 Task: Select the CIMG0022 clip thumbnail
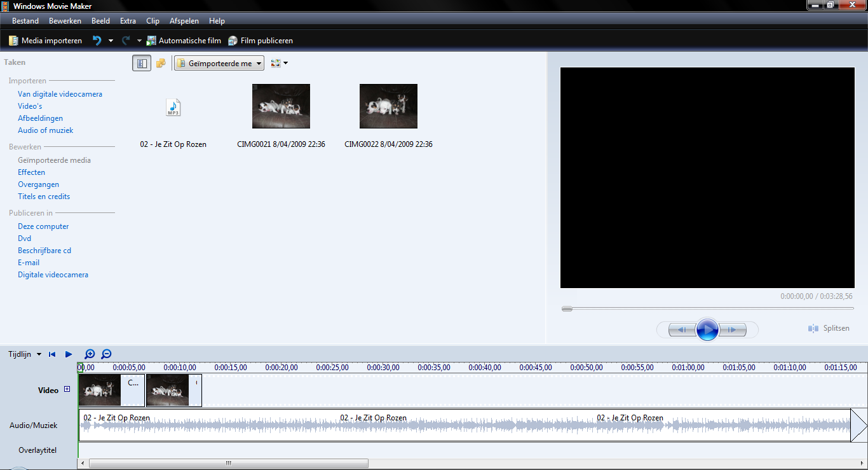[x=388, y=106]
